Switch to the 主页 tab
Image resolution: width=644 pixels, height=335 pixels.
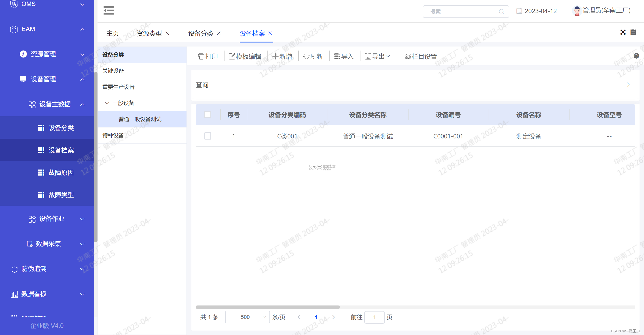(112, 33)
